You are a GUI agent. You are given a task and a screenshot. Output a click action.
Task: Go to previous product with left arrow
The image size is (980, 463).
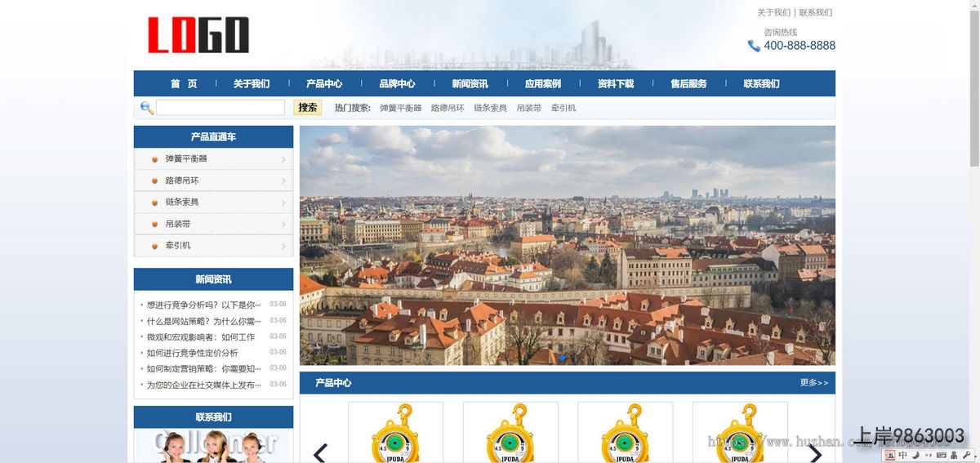(x=320, y=453)
